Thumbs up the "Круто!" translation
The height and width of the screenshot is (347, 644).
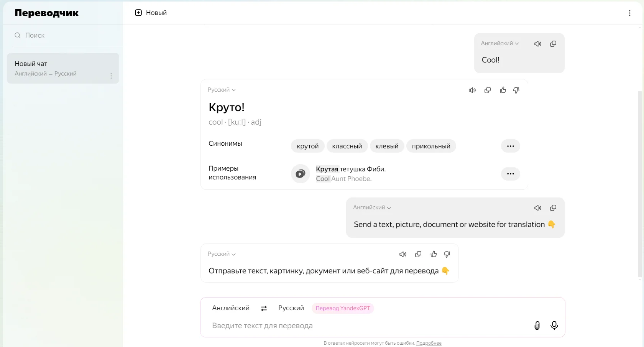(503, 90)
